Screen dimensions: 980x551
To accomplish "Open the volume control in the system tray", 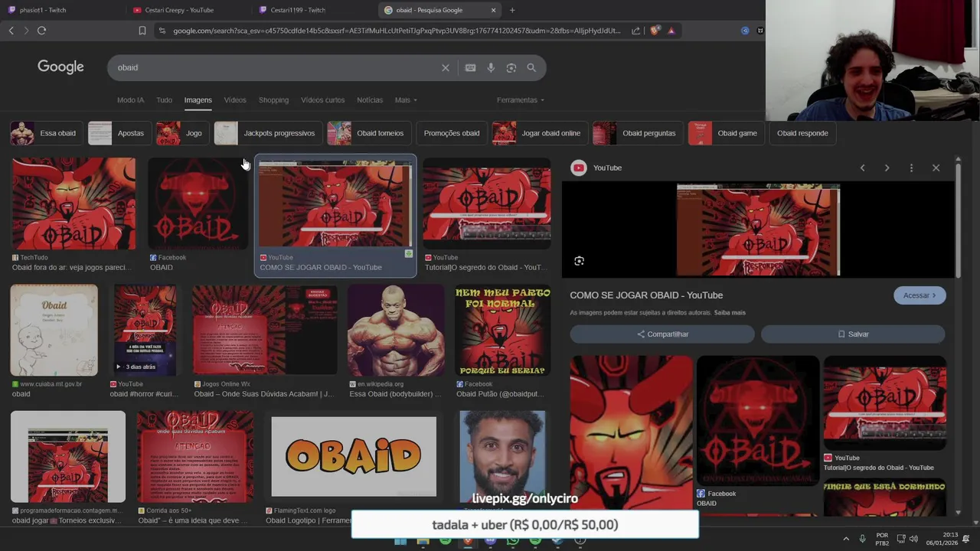I will tap(913, 540).
